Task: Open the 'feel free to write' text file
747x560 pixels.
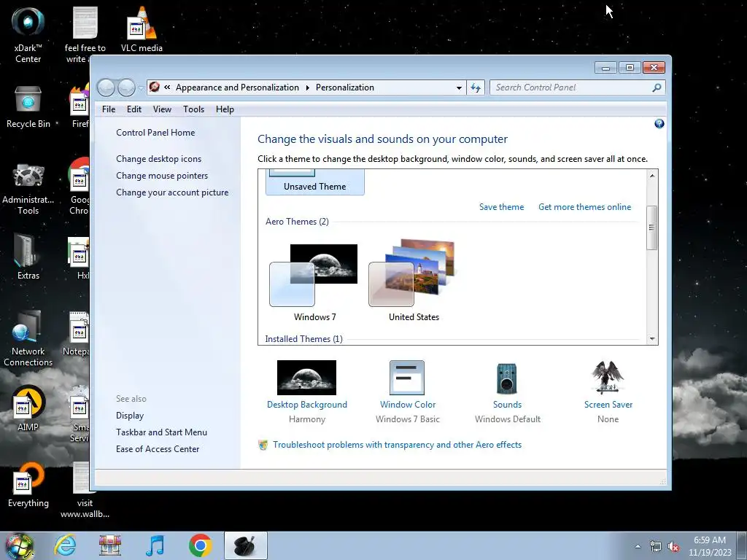Action: (x=85, y=35)
